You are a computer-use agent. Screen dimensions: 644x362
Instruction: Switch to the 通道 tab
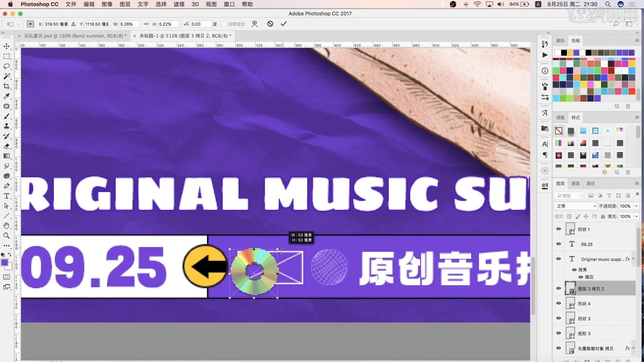[575, 183]
